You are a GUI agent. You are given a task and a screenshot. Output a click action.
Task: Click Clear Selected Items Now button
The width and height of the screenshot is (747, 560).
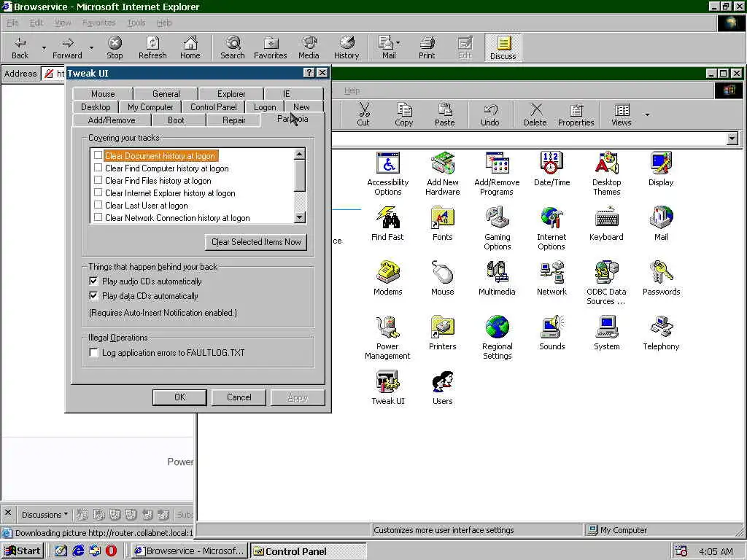tap(256, 242)
